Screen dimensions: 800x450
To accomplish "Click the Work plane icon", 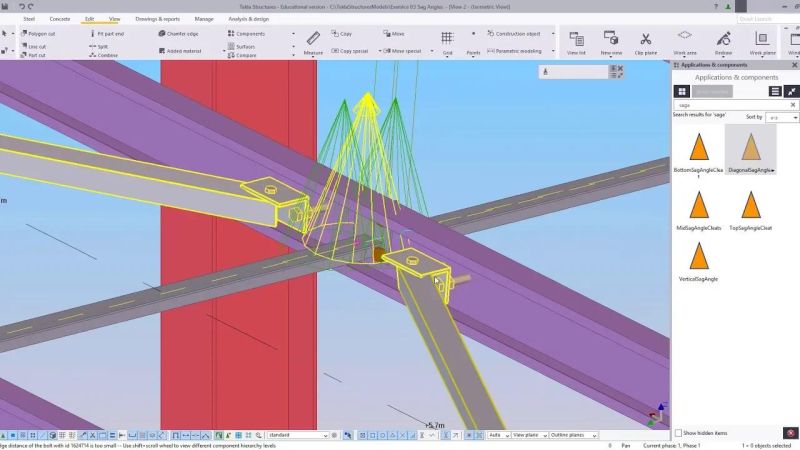I will coord(762,43).
